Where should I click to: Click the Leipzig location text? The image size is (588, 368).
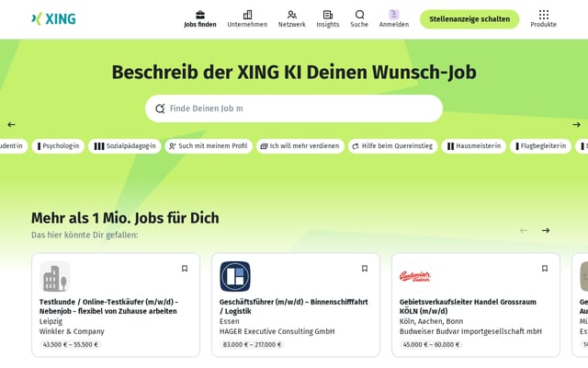coord(51,321)
